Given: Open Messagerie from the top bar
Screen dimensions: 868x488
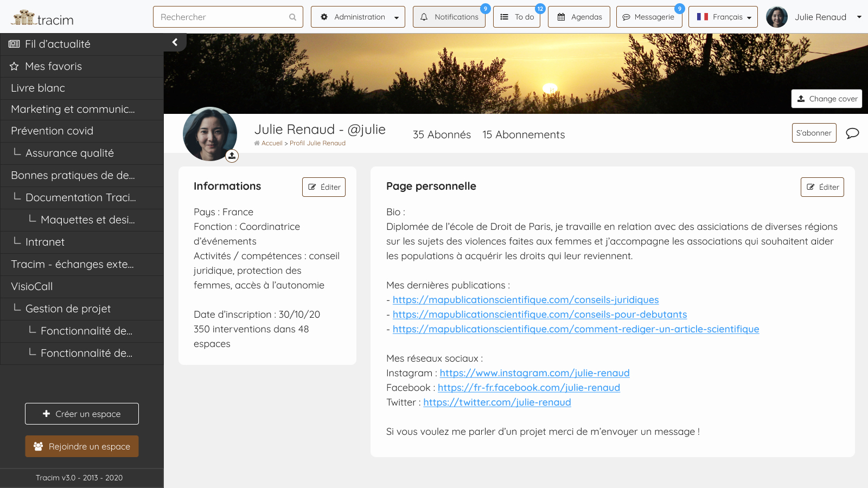Looking at the screenshot, I should 649,17.
